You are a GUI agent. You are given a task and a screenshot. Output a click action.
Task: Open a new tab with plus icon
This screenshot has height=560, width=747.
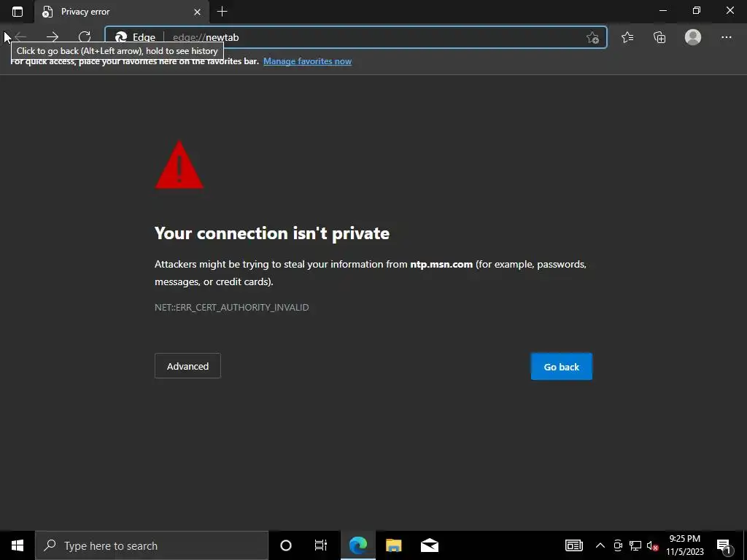[222, 12]
